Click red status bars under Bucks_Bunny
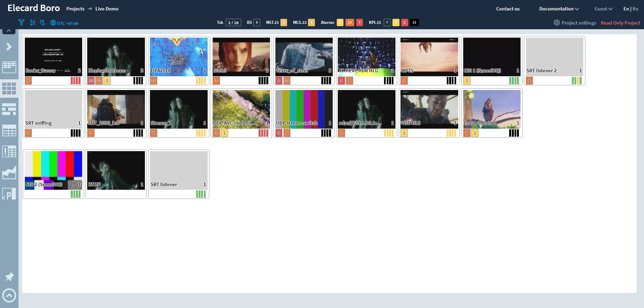 75,81
